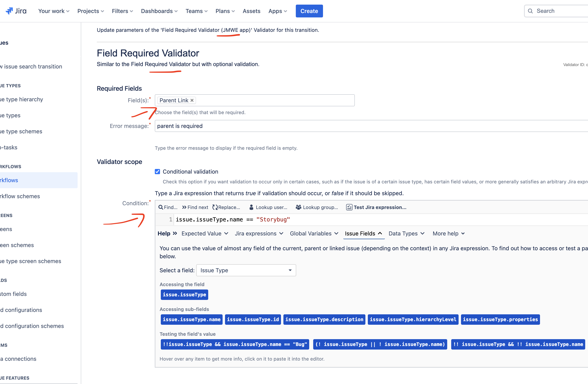Insert the issue.issueType.hierarchyLevel token
This screenshot has width=588, height=384.
tap(413, 319)
